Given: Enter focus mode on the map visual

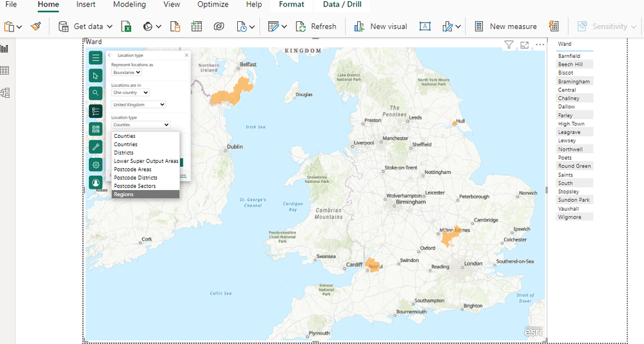Looking at the screenshot, I should pyautogui.click(x=524, y=45).
